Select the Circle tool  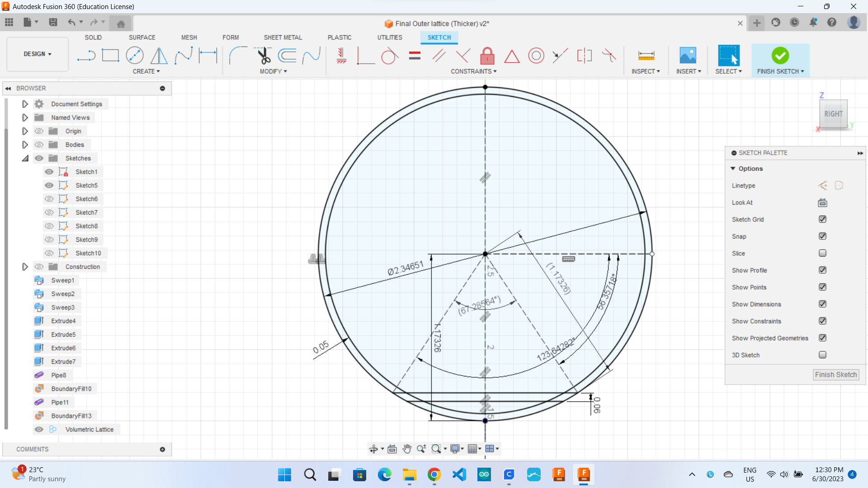point(135,55)
